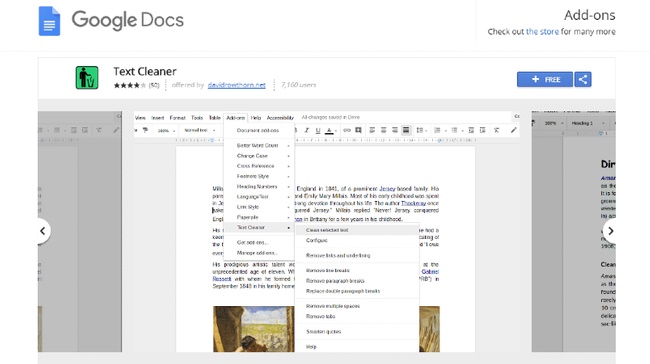Expand the Better Word Count submenu
The width and height of the screenshot is (650, 364).
pyautogui.click(x=260, y=146)
